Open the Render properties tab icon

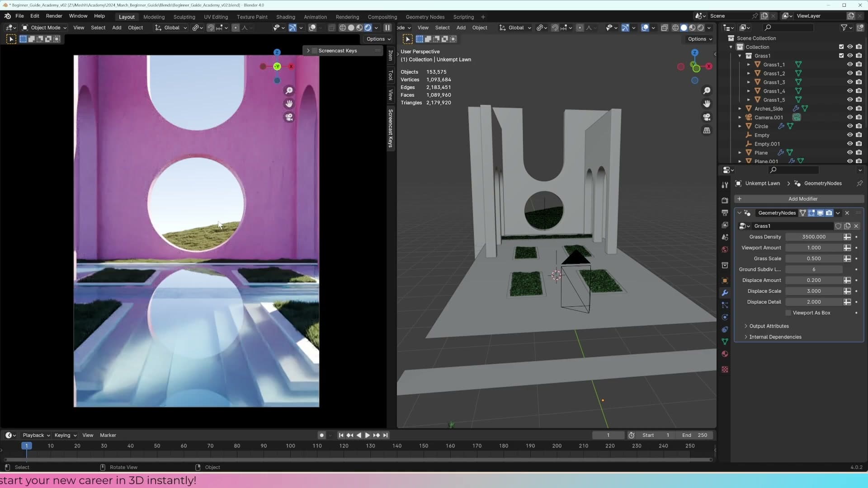(725, 200)
